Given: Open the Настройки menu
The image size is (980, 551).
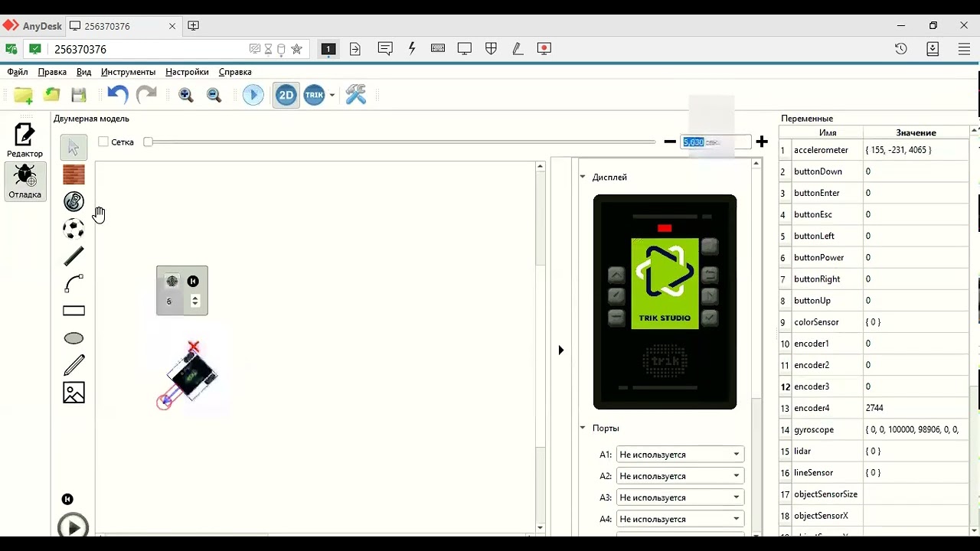Looking at the screenshot, I should pos(187,72).
